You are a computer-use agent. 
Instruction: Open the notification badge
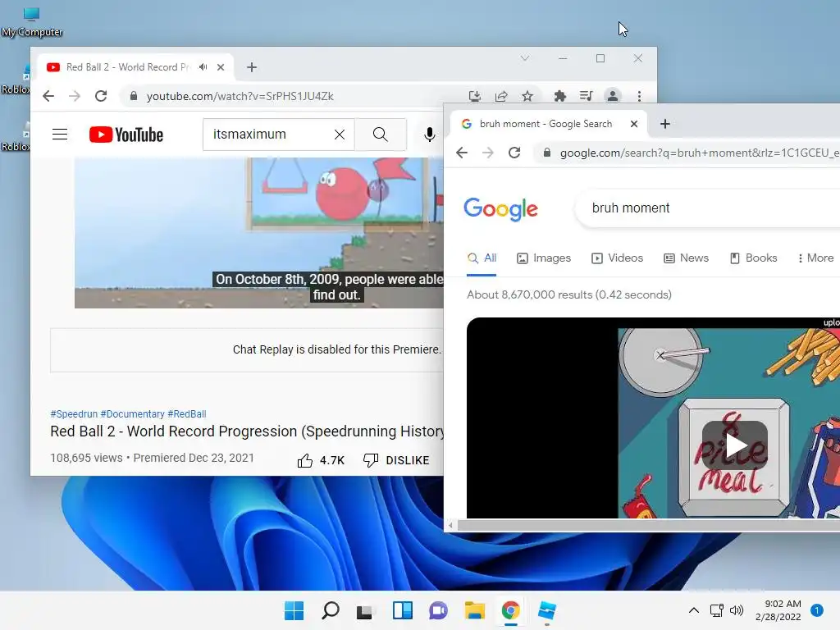(817, 610)
